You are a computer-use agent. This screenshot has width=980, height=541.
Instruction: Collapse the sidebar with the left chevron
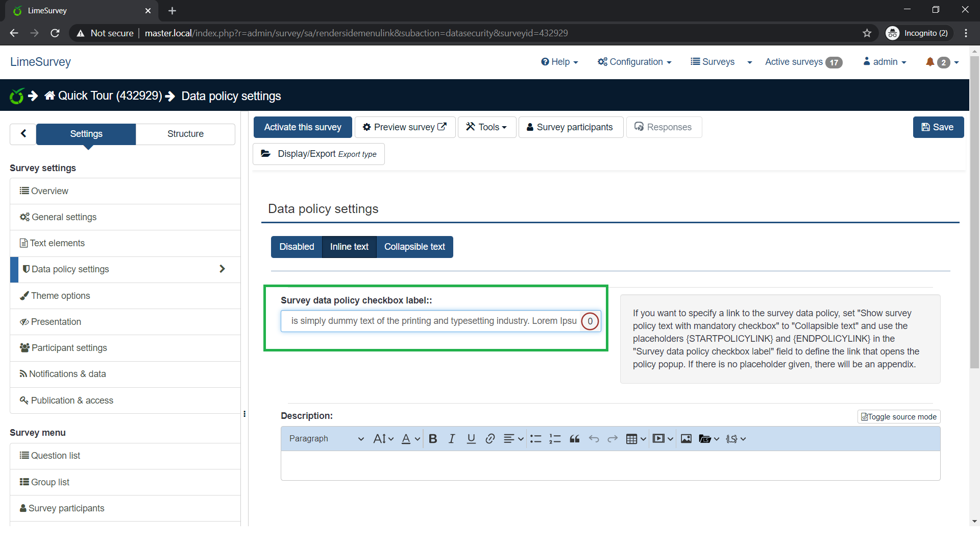23,134
